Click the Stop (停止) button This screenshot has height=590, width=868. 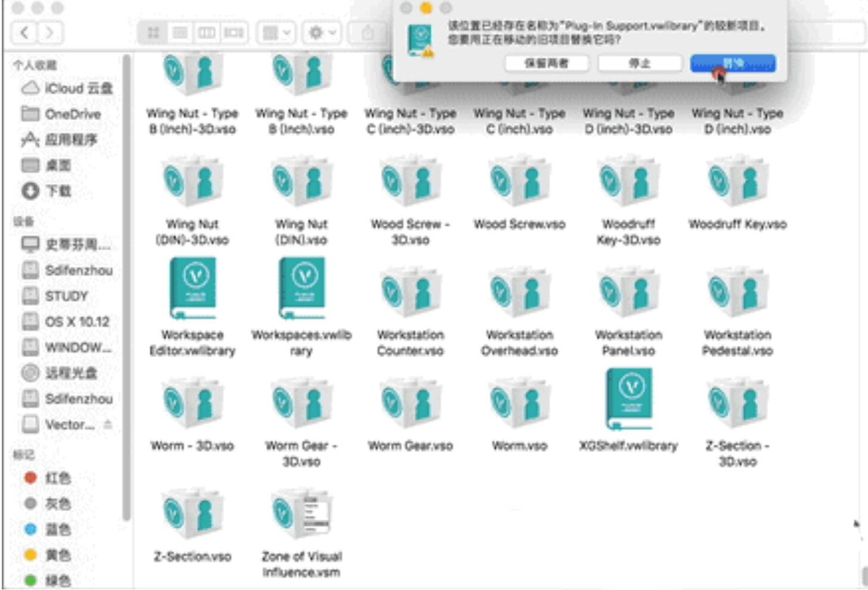click(639, 63)
